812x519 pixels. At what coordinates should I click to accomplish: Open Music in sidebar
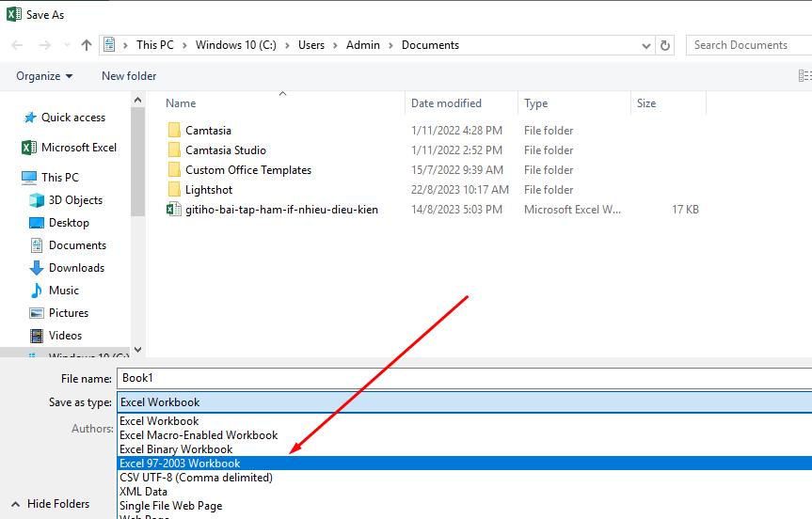(64, 291)
